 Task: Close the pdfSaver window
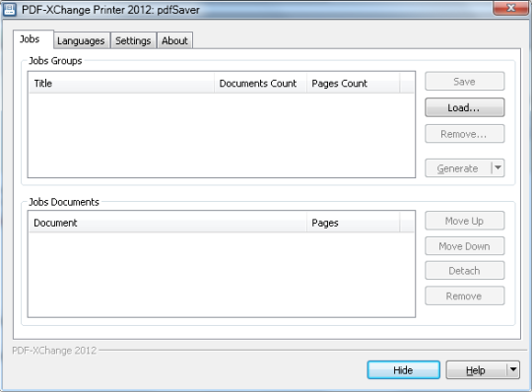coord(510,8)
